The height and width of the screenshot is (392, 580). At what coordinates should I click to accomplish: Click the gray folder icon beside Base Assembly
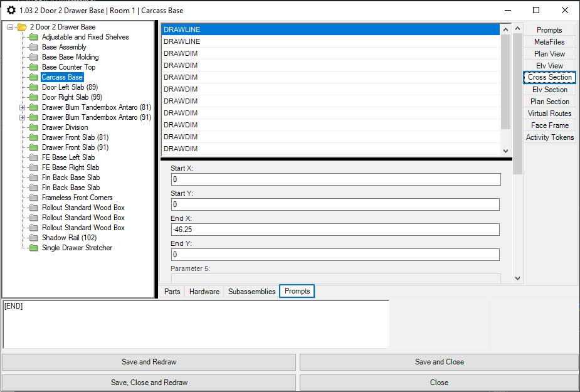[x=34, y=47]
